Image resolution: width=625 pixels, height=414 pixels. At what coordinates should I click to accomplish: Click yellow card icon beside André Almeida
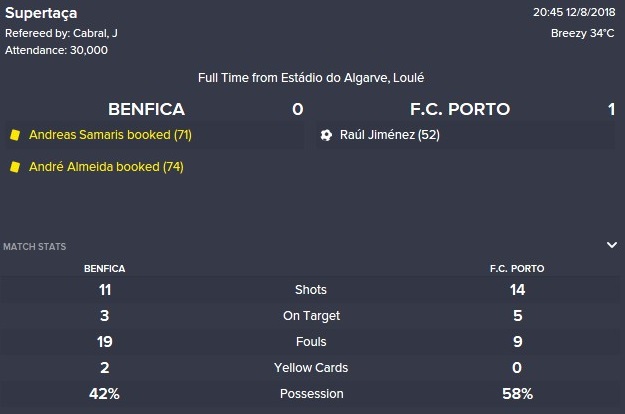tap(15, 167)
